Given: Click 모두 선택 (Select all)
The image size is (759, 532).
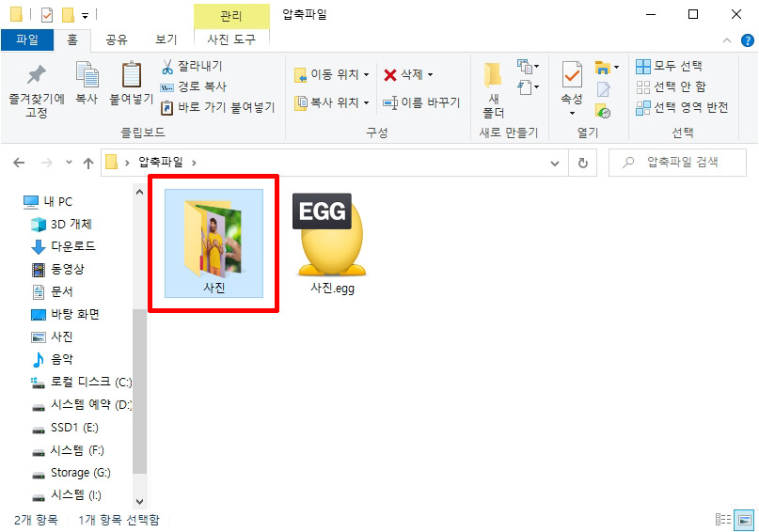Looking at the screenshot, I should [x=669, y=66].
